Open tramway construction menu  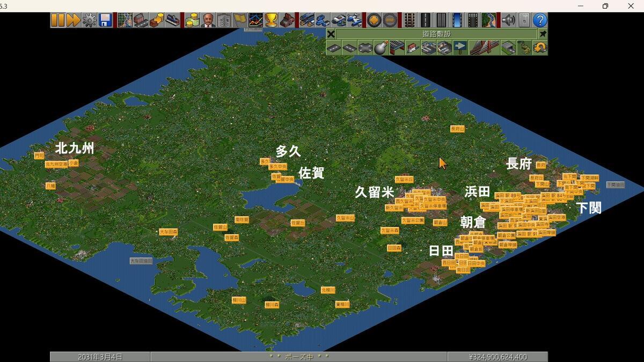[x=441, y=20]
